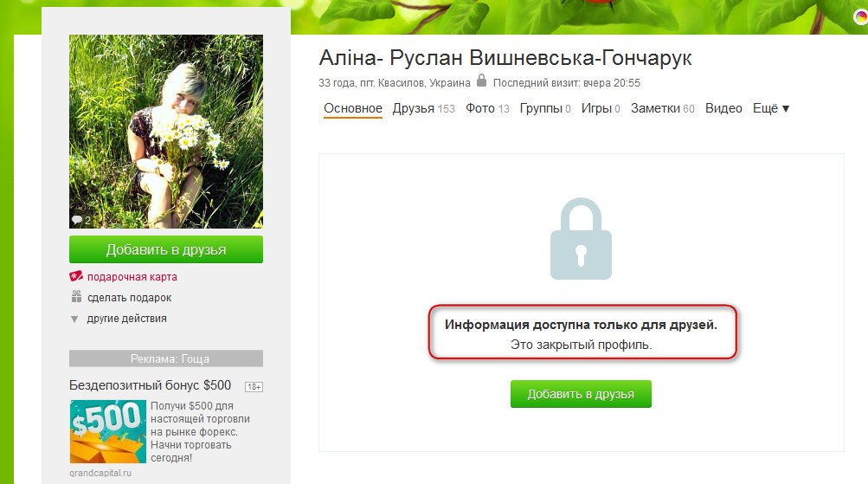Click 'Добавить в друзья' under profile photo

166,249
